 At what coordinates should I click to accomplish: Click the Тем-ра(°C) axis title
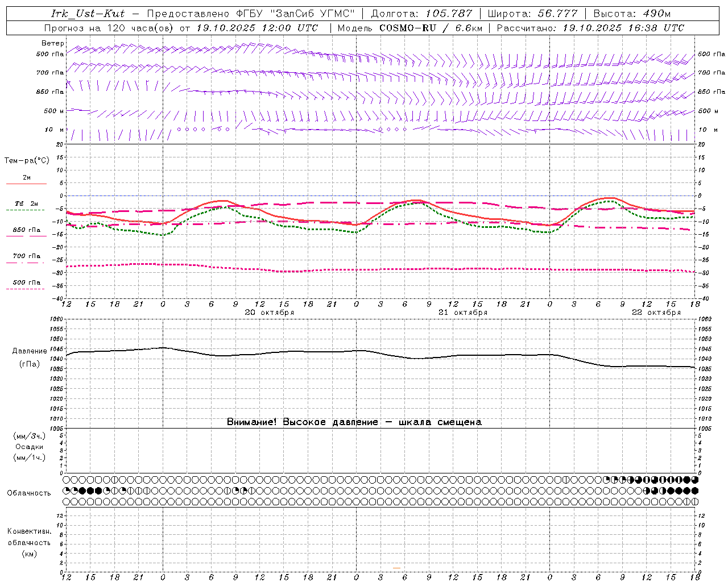tap(27, 161)
